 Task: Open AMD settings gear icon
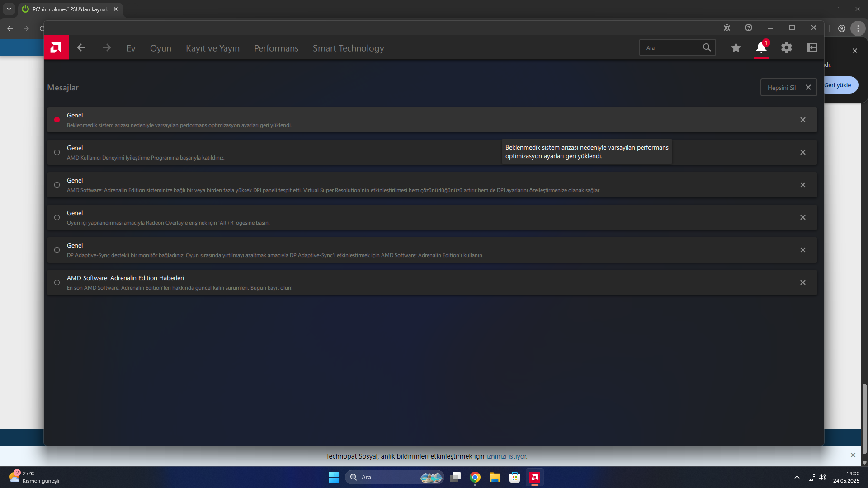787,47
